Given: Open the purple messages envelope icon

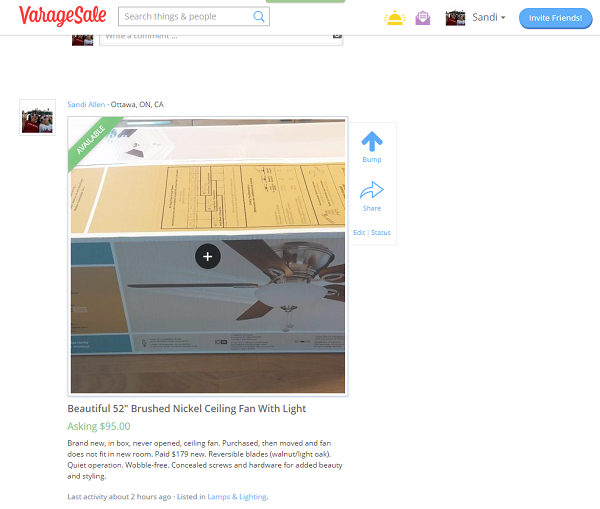Looking at the screenshot, I should click(x=422, y=18).
